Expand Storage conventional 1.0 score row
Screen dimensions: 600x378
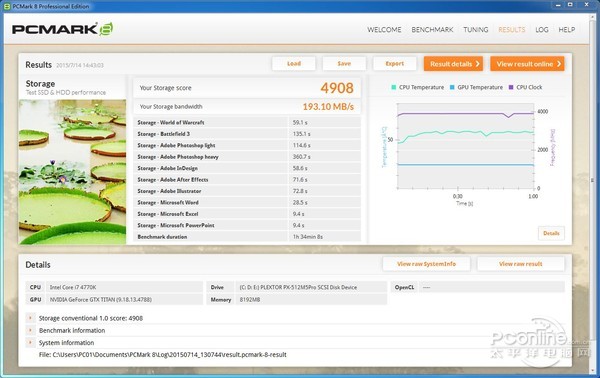[x=30, y=318]
